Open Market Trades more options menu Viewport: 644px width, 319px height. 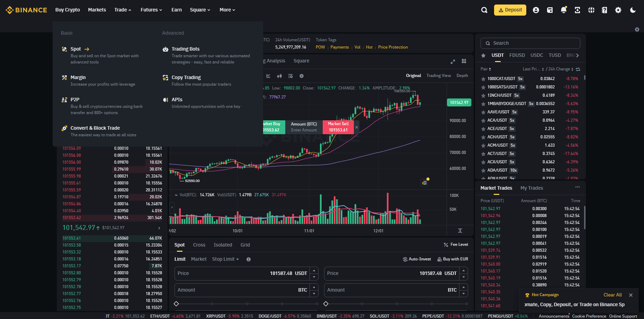point(578,187)
